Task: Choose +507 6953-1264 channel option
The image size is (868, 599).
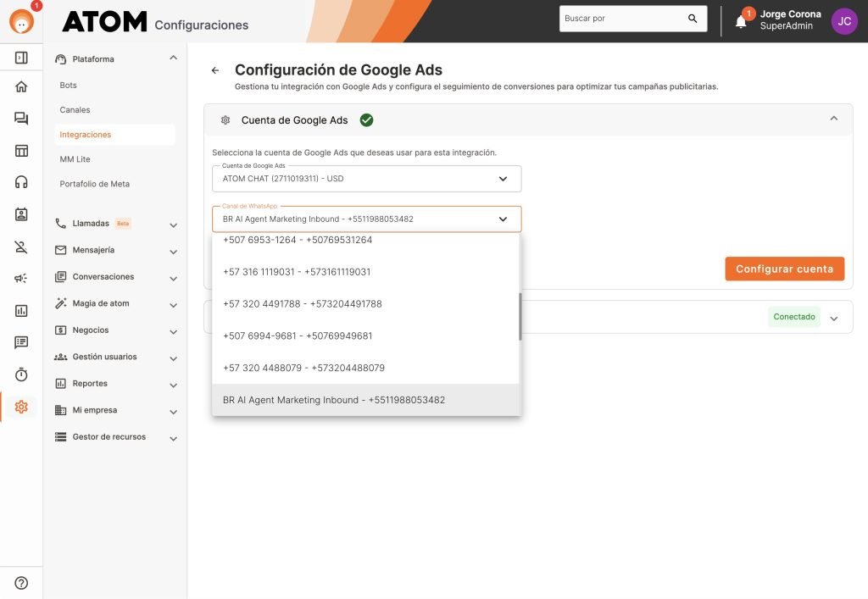Action: coord(365,240)
